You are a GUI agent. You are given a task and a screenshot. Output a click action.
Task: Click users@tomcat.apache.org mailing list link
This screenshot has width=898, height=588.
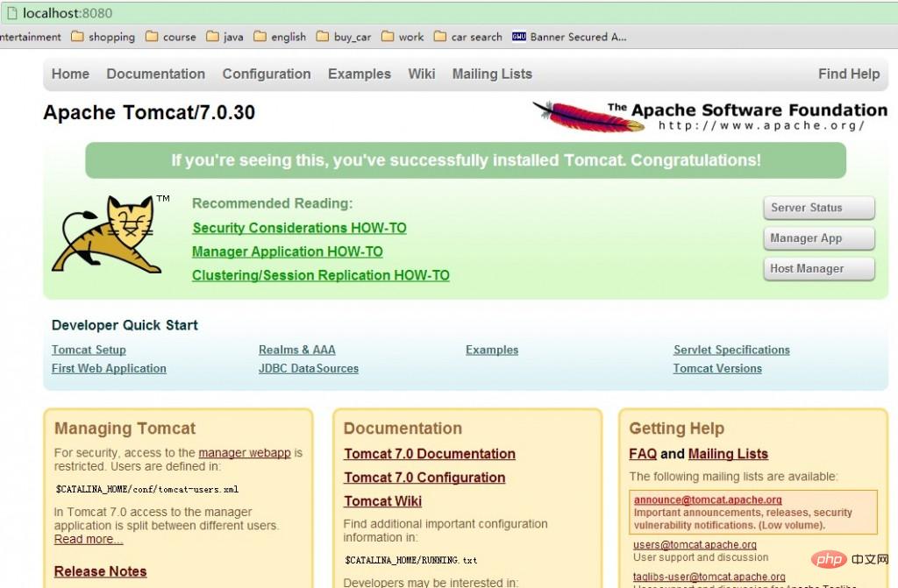pos(695,544)
